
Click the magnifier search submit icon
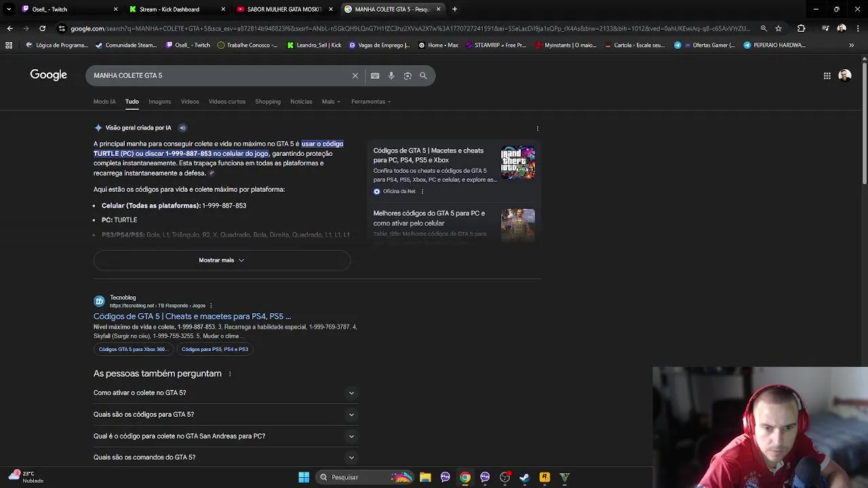(x=423, y=76)
